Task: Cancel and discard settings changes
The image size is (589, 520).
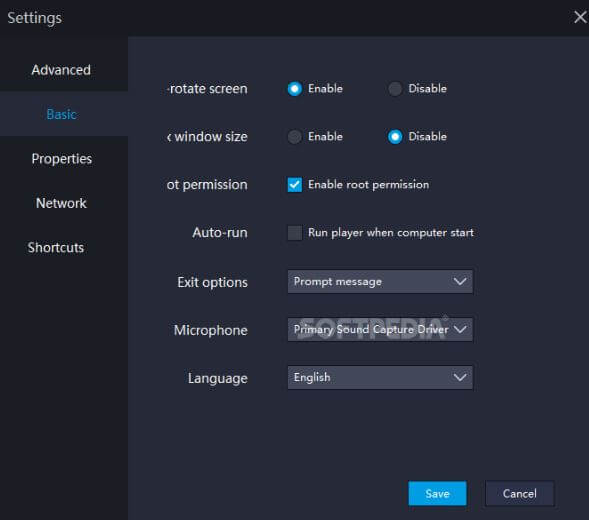Action: point(520,493)
